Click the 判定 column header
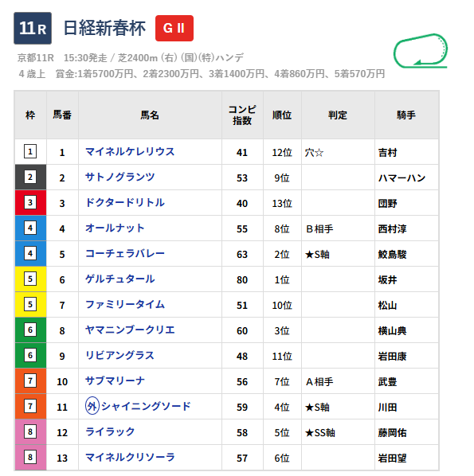 tap(338, 115)
